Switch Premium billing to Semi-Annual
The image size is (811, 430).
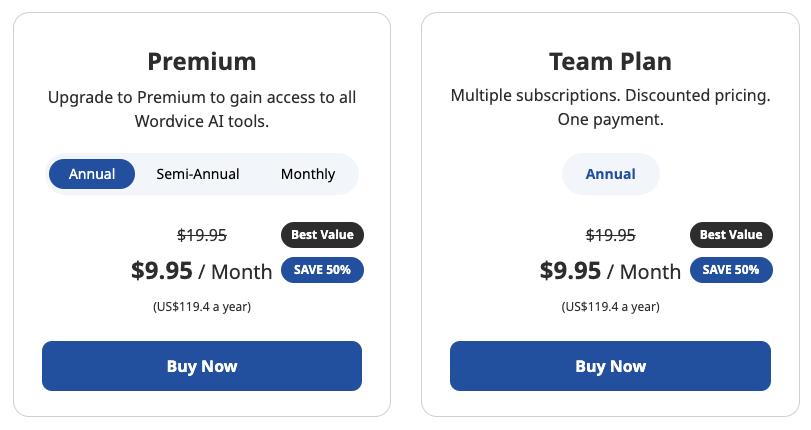tap(198, 174)
